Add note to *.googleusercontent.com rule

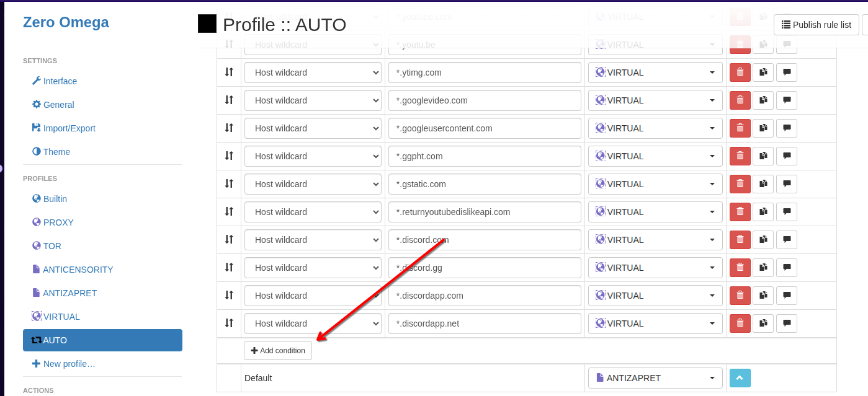tap(787, 128)
